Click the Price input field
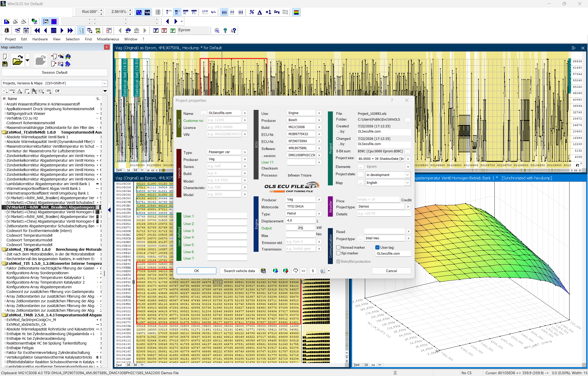This screenshot has width=588, height=376. click(x=378, y=199)
